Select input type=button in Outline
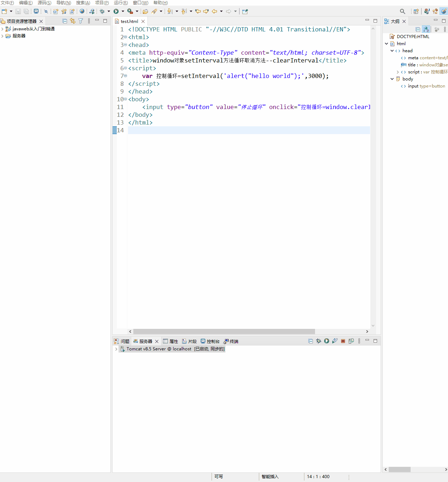 click(423, 86)
